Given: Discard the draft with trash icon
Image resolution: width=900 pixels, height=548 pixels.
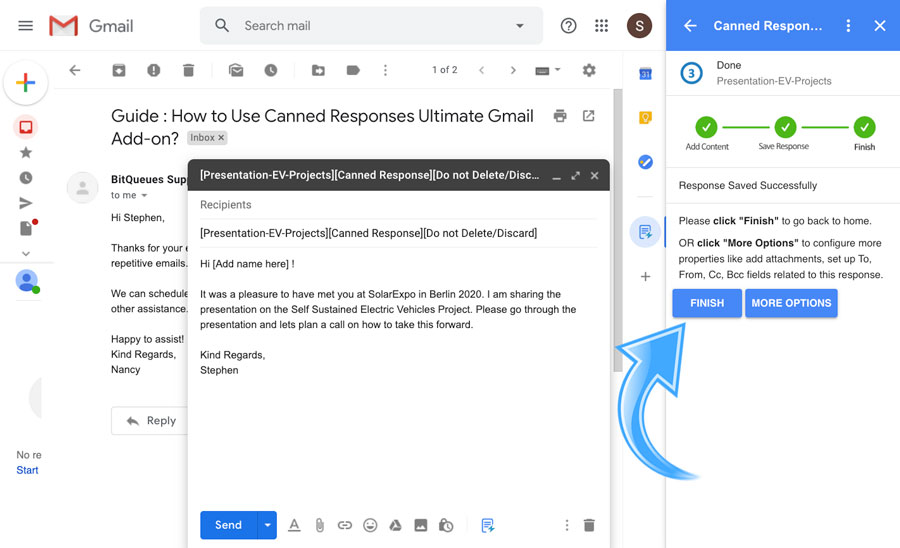Looking at the screenshot, I should pyautogui.click(x=589, y=525).
